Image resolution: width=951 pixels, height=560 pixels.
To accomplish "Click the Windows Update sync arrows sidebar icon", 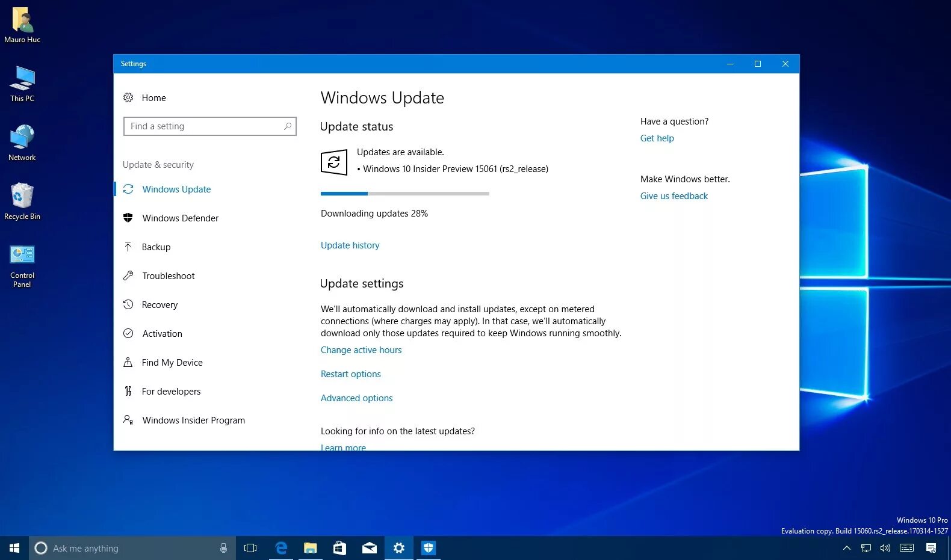I will (x=128, y=189).
